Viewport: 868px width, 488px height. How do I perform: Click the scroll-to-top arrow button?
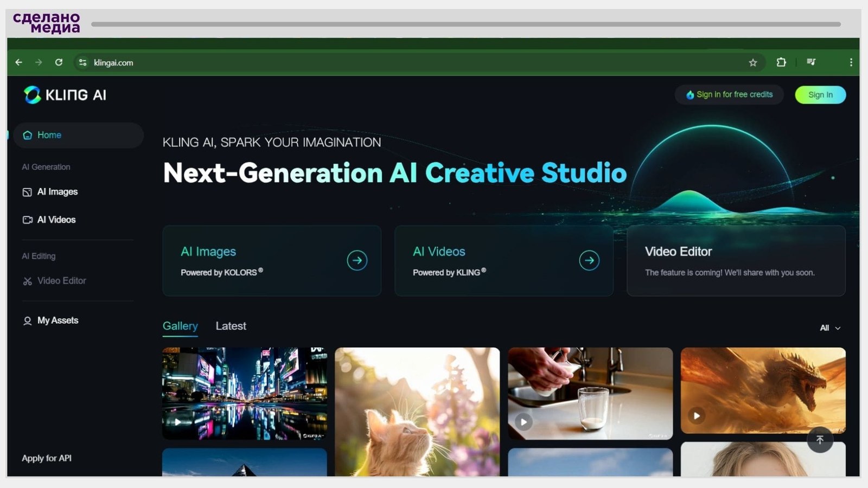coord(820,440)
